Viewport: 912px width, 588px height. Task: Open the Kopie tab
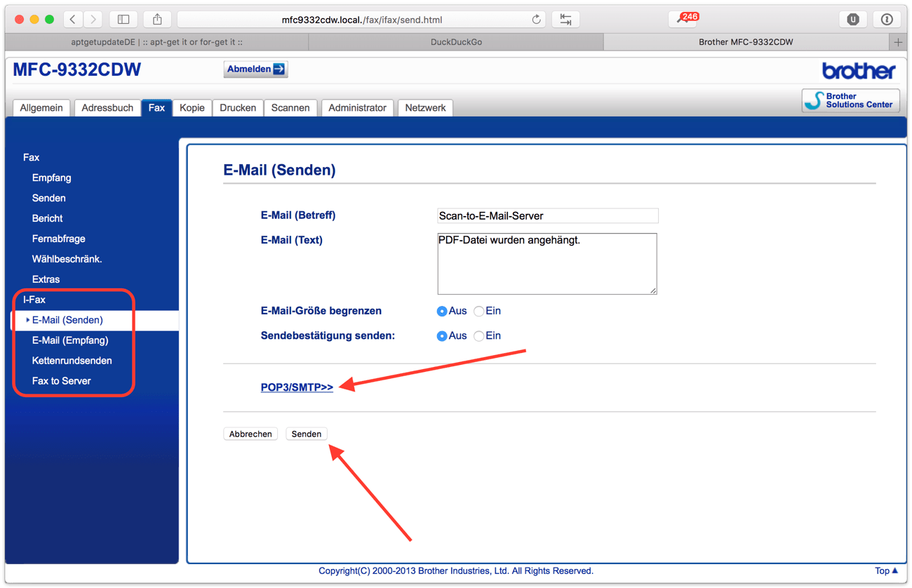click(192, 108)
